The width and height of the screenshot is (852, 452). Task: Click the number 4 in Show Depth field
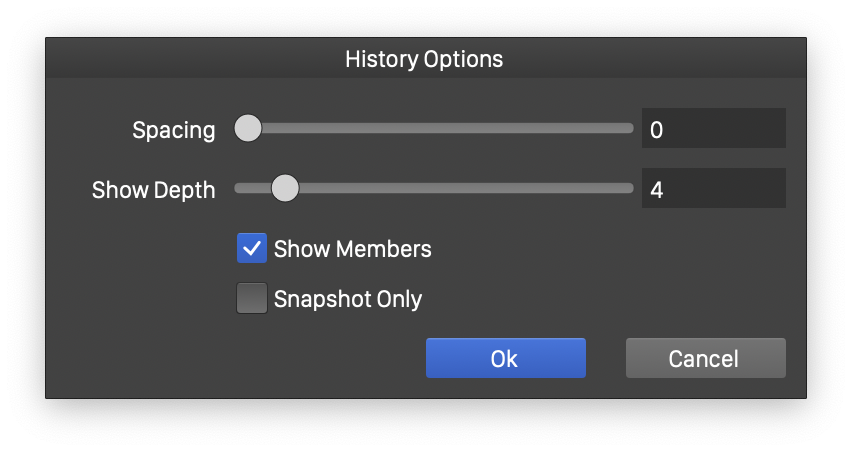coord(657,189)
